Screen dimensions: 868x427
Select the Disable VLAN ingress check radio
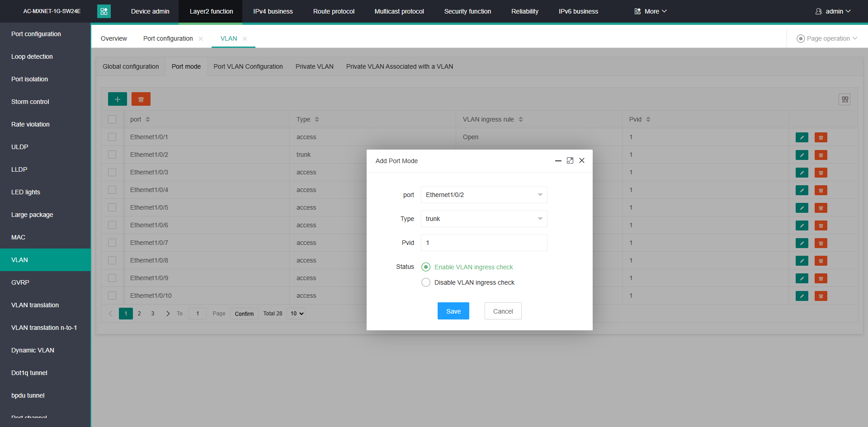click(x=426, y=282)
